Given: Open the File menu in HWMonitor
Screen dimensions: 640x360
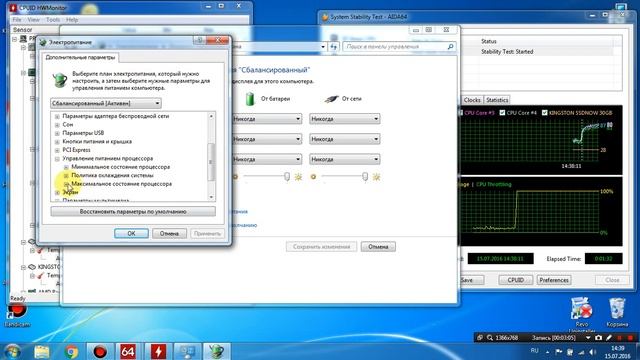Looking at the screenshot, I should click(17, 20).
